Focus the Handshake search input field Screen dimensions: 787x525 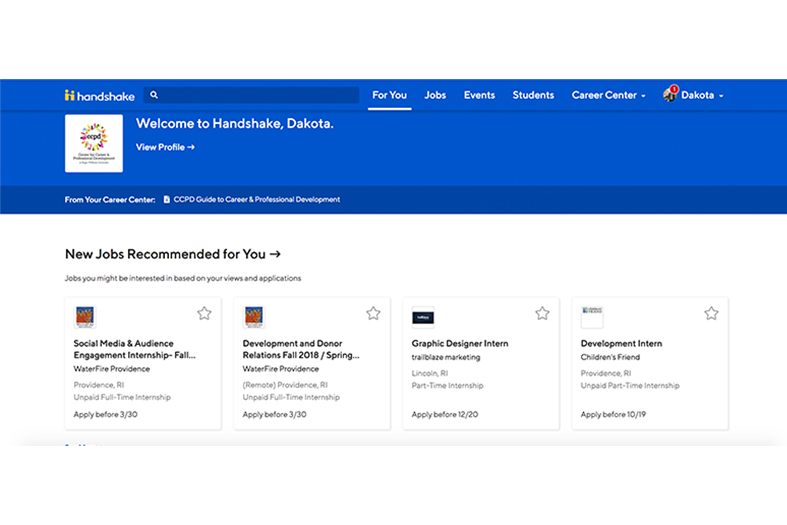coord(258,95)
